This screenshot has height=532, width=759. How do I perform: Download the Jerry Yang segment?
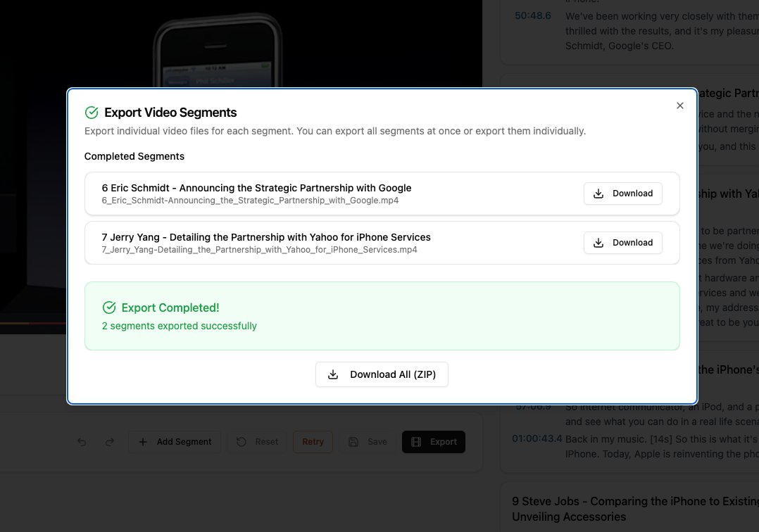622,243
